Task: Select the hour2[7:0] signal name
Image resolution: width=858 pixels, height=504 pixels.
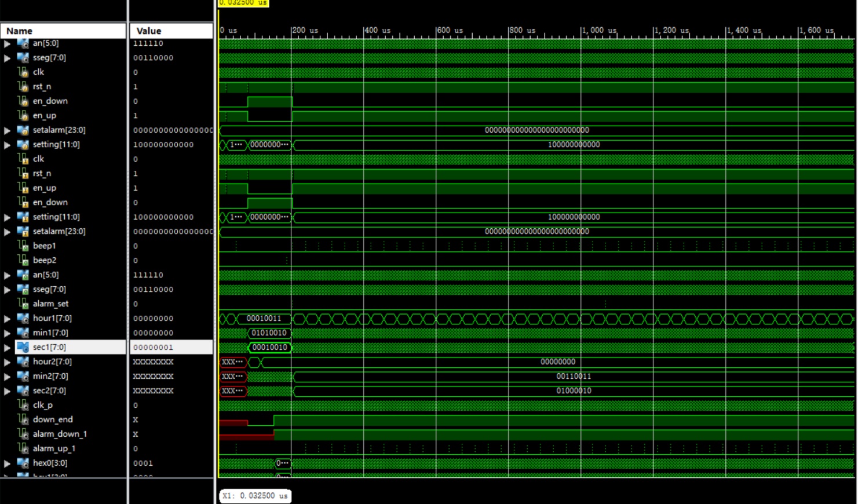Action: (52, 361)
